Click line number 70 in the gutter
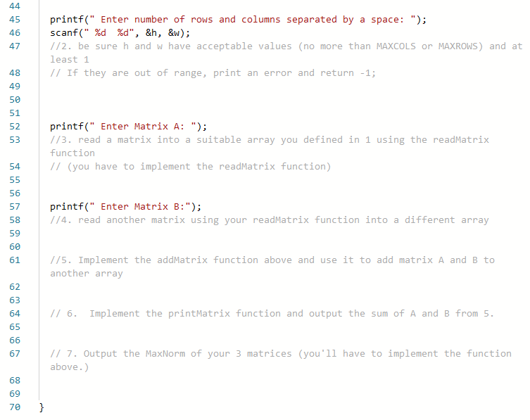The image size is (530, 420). click(15, 407)
